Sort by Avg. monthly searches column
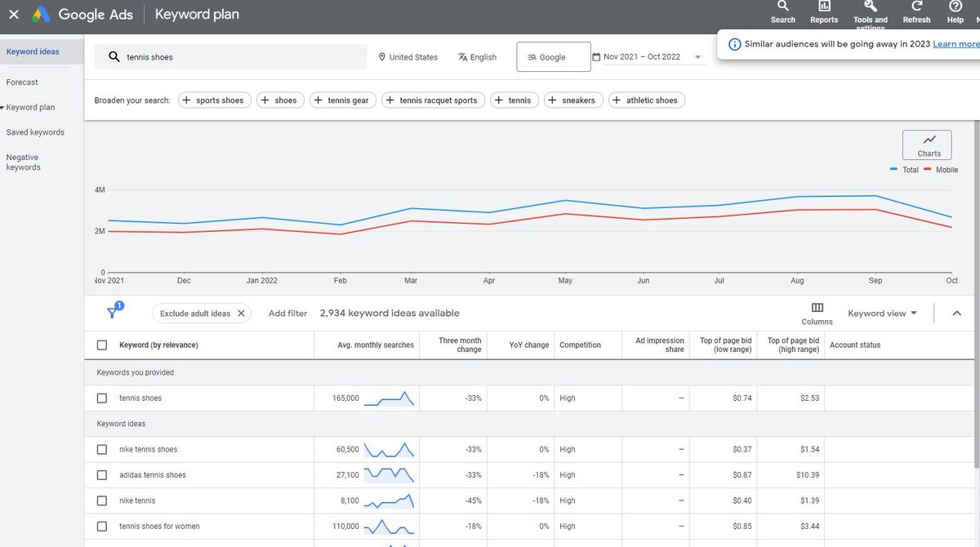980x547 pixels. pos(376,345)
